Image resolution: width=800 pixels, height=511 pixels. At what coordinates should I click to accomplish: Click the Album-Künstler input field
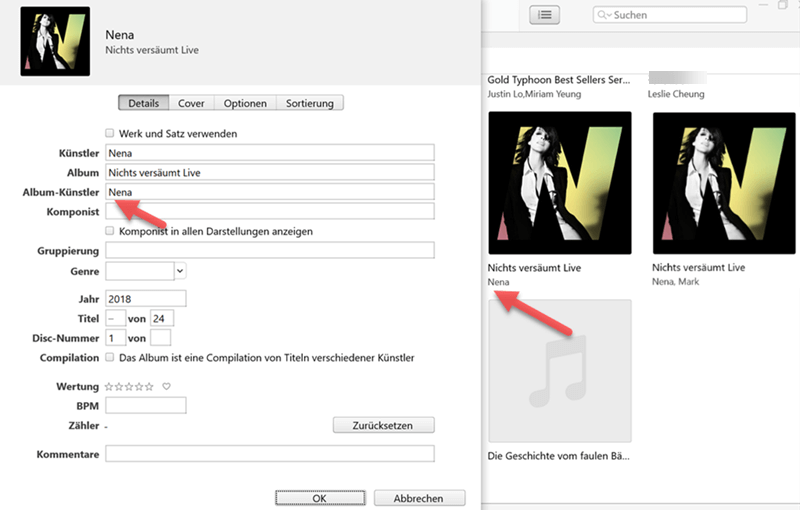pyautogui.click(x=270, y=192)
